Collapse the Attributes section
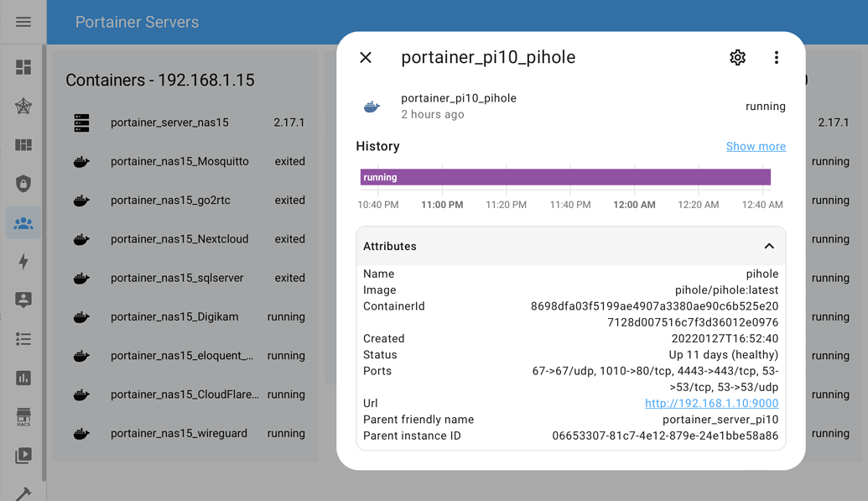 click(769, 246)
